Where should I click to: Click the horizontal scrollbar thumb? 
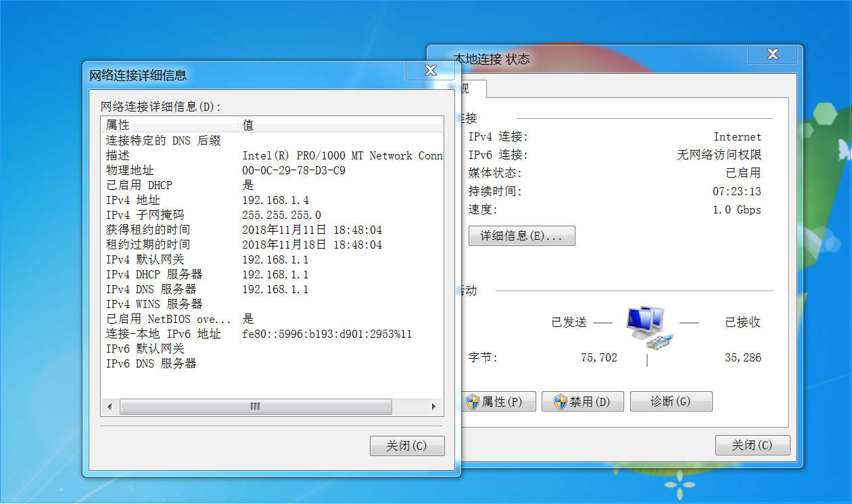tap(256, 407)
